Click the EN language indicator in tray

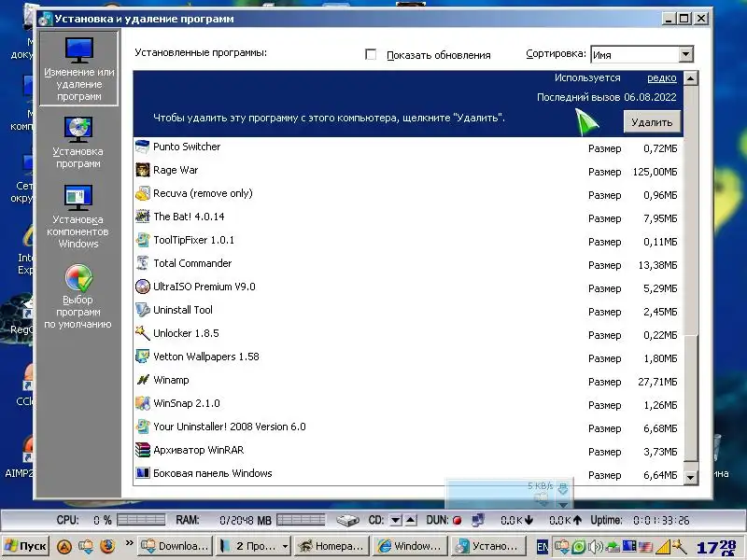[543, 547]
